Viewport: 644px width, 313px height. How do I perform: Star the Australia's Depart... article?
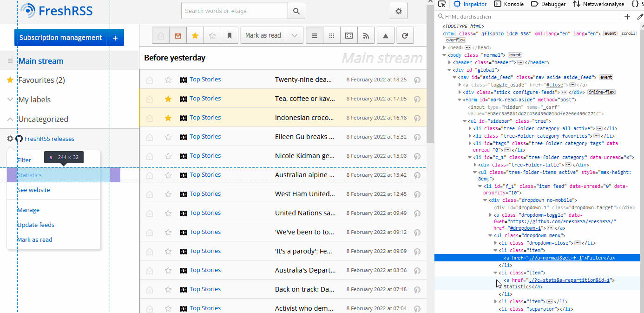168,270
